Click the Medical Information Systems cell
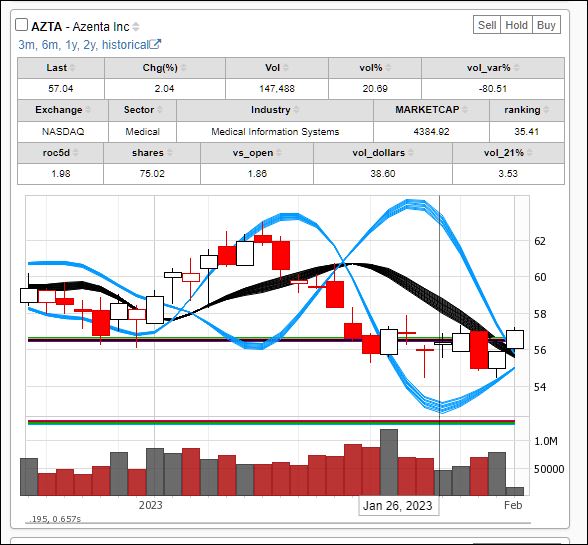The image size is (588, 545). pyautogui.click(x=275, y=132)
